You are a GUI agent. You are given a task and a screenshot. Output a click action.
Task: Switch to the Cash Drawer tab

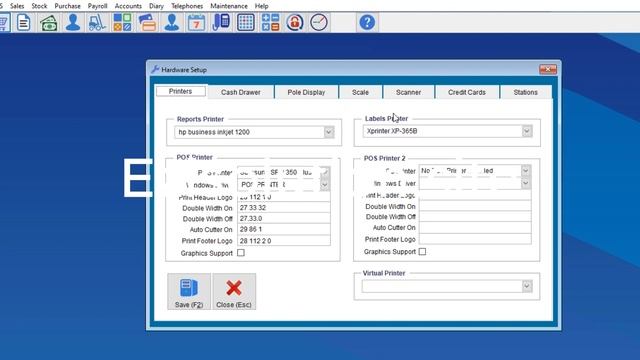[240, 92]
